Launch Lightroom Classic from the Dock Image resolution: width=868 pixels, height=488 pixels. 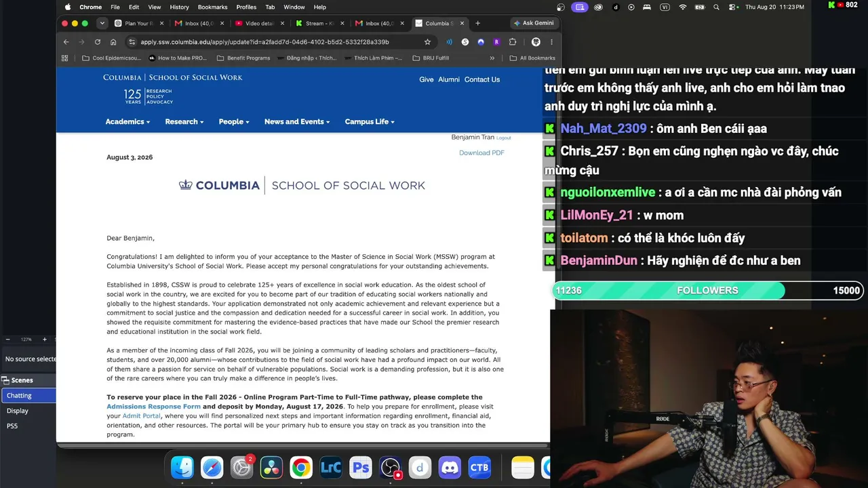[x=331, y=467]
